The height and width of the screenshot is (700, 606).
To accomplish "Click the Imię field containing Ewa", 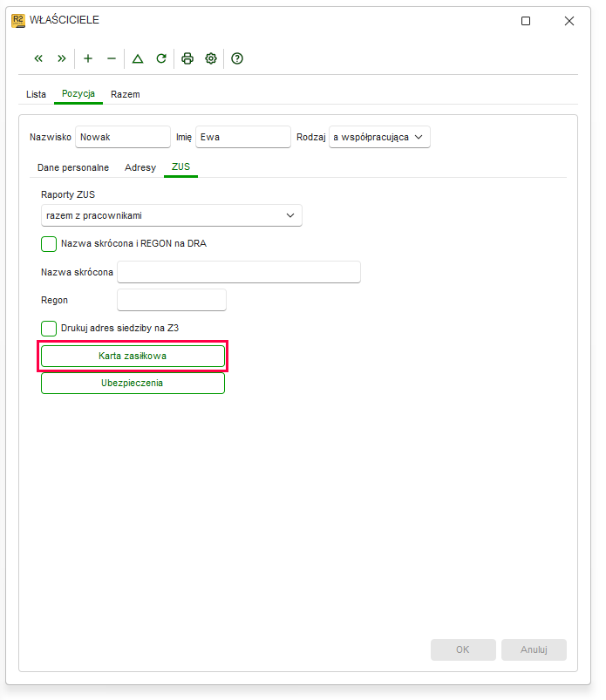I will coord(243,137).
